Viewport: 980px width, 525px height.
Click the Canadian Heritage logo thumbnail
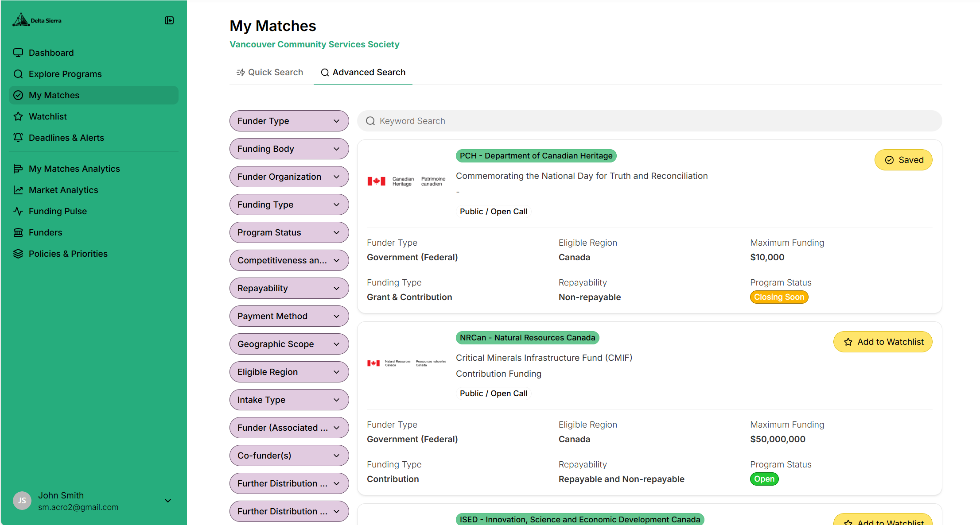(x=407, y=181)
